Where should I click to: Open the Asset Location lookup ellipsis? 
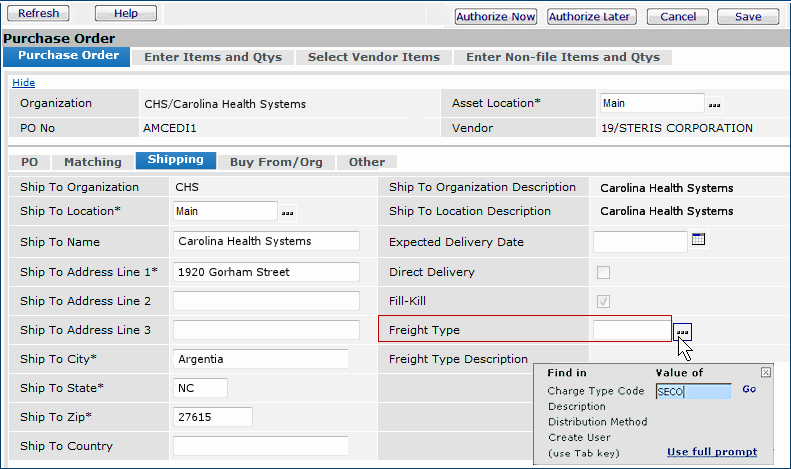[714, 104]
